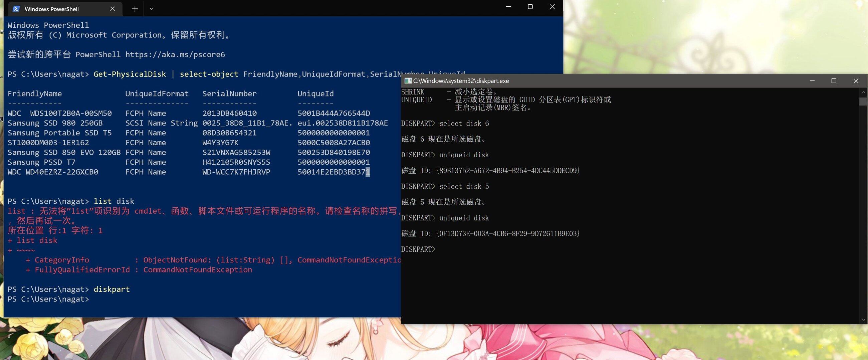Click serial number S21VNXAG585253W
The image size is (868, 360).
236,152
